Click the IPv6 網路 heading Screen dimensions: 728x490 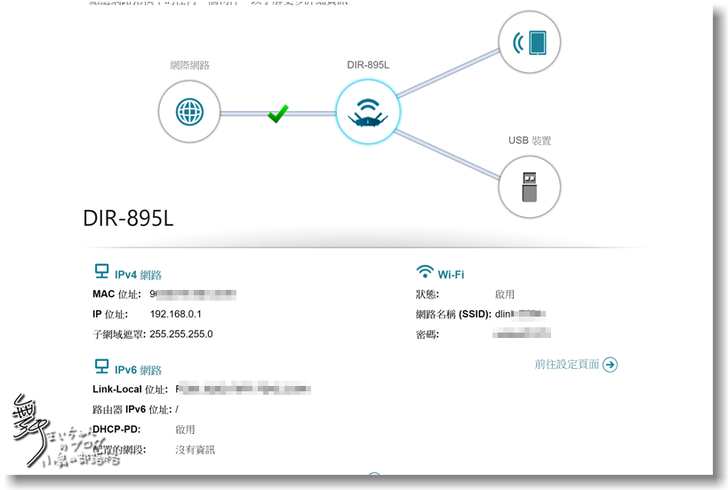(138, 370)
